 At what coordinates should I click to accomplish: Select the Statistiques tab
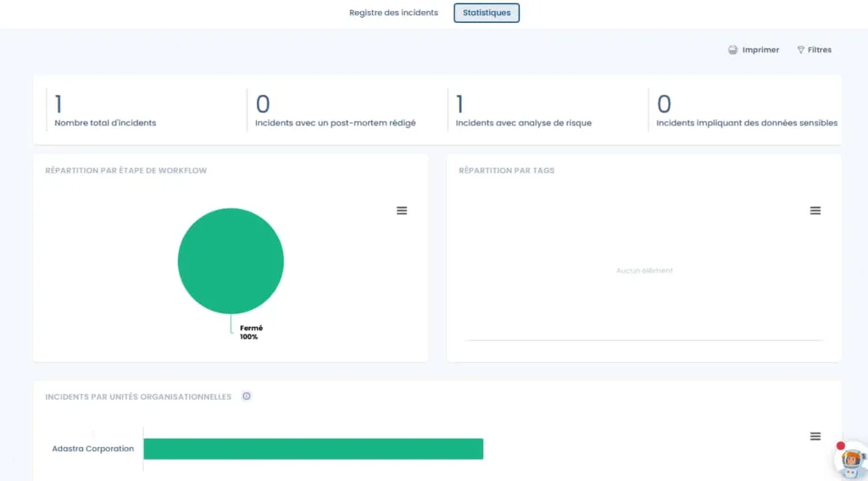[487, 13]
